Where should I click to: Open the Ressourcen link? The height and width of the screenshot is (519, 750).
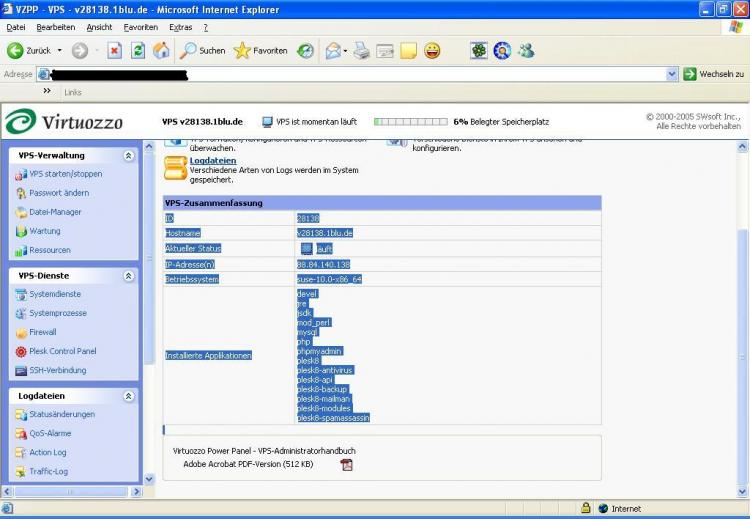click(50, 250)
